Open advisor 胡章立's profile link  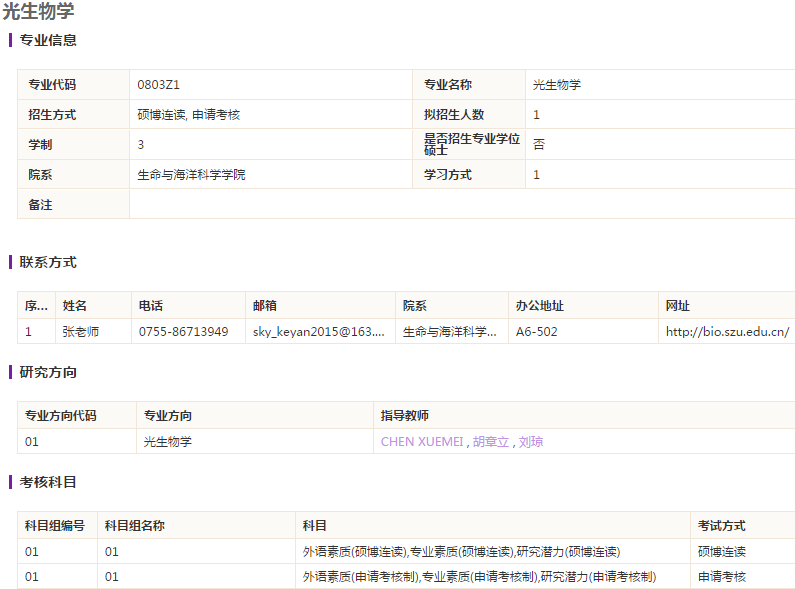491,441
